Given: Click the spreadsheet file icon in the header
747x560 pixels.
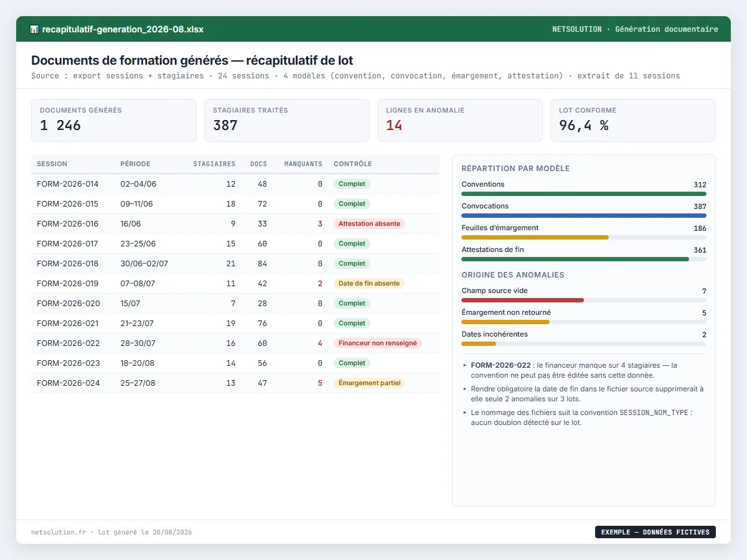Looking at the screenshot, I should click(34, 29).
